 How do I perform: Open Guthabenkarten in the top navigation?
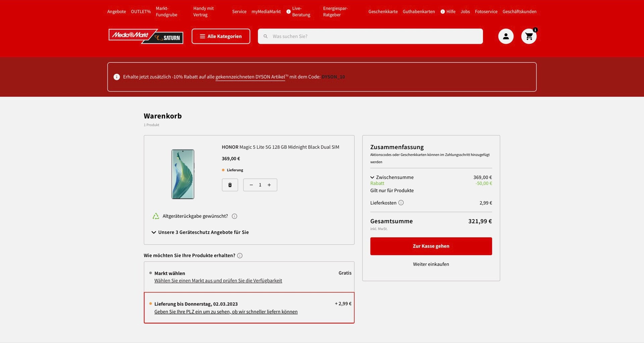(419, 11)
